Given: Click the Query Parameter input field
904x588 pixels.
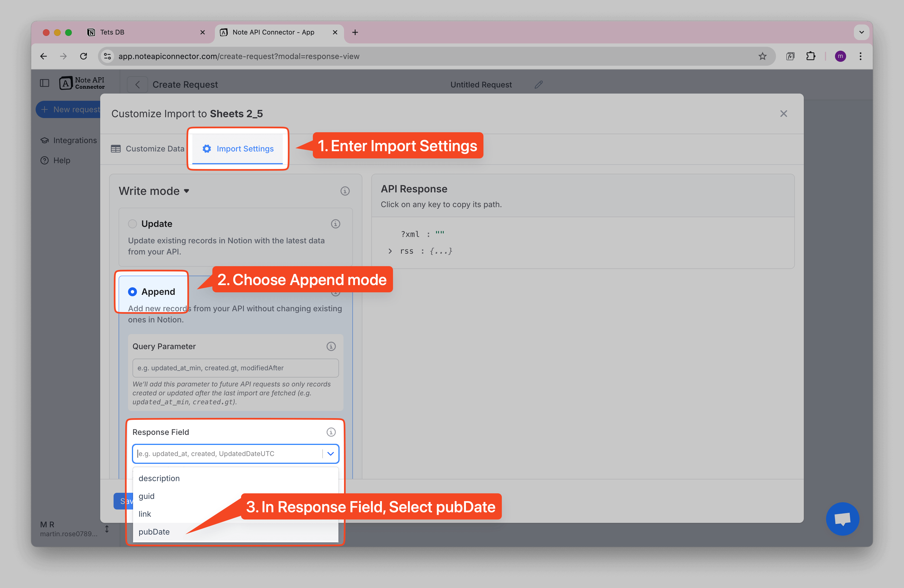Looking at the screenshot, I should [x=235, y=368].
